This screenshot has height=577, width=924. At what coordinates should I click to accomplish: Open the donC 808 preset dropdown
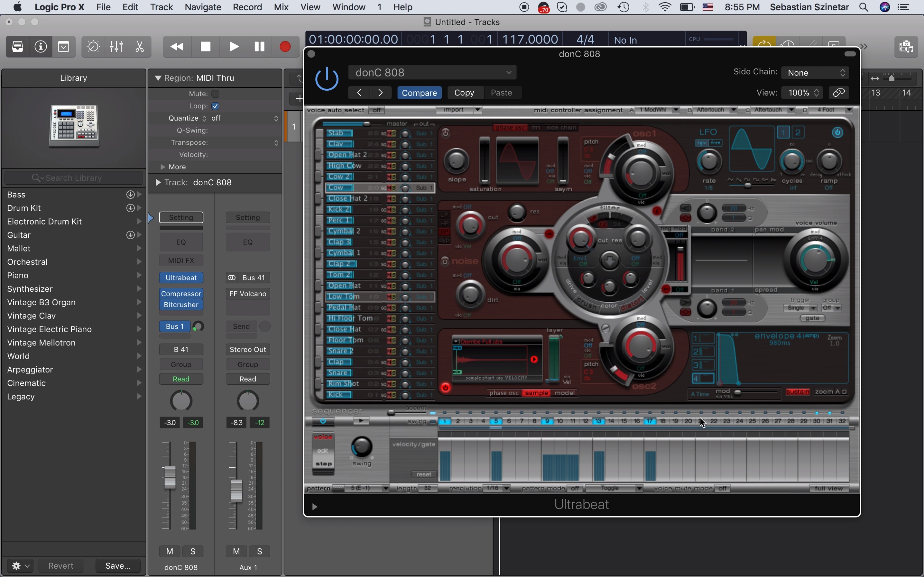tap(432, 72)
